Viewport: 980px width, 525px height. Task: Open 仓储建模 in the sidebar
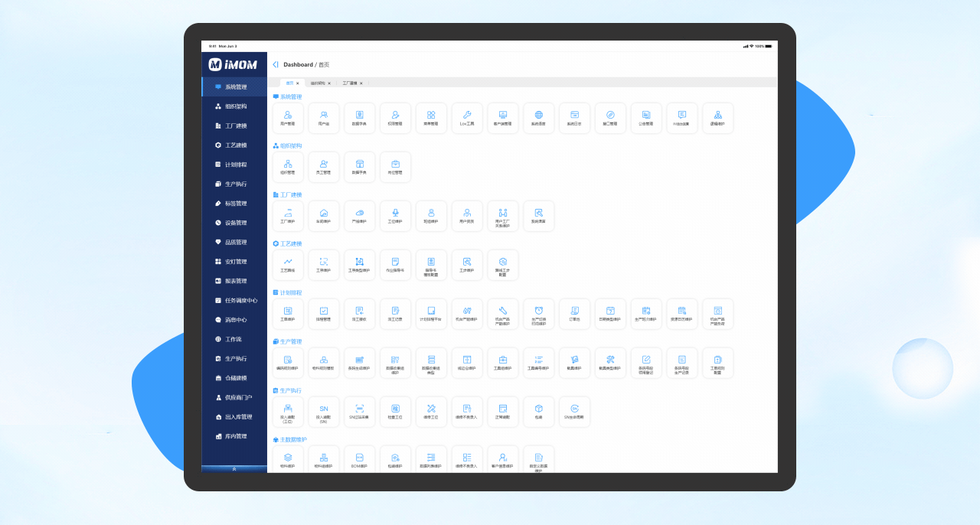click(x=234, y=378)
